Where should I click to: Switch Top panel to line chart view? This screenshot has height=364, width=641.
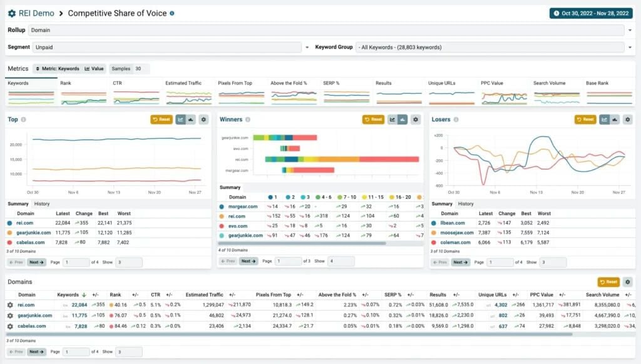click(180, 119)
